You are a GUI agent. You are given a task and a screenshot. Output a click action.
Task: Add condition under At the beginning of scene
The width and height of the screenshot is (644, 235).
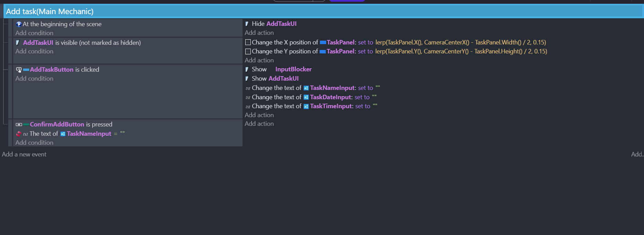click(34, 33)
